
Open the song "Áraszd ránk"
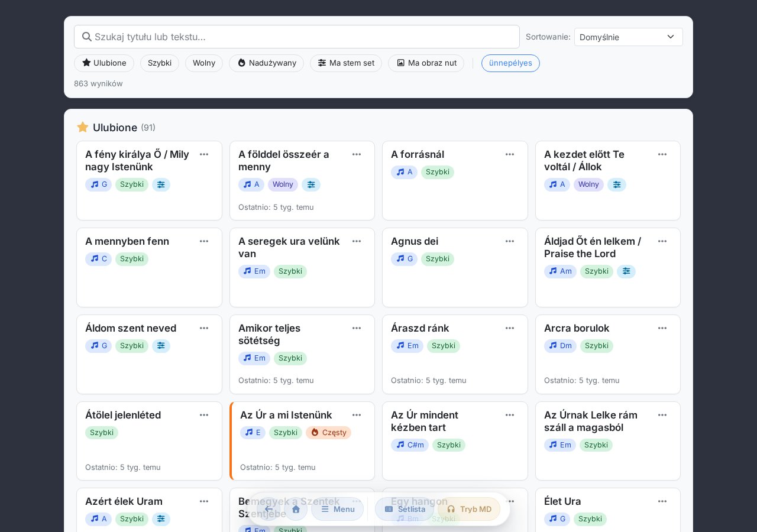pos(420,328)
